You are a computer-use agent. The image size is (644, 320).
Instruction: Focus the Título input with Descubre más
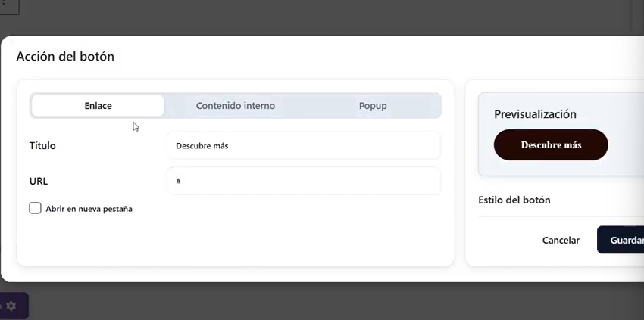[x=303, y=145]
